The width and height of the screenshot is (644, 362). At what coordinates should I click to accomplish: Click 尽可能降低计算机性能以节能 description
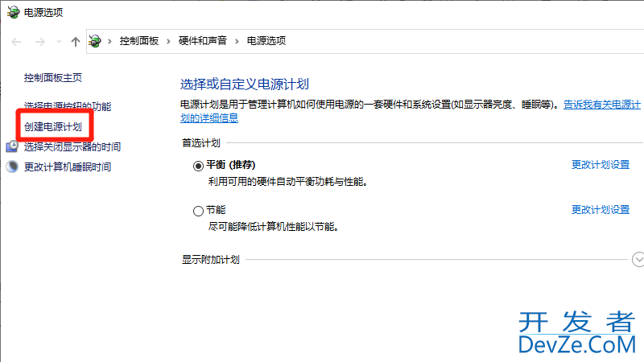pos(273,227)
